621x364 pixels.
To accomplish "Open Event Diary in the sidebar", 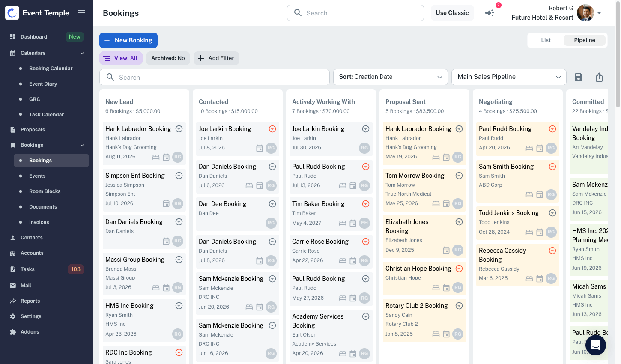I will [43, 84].
